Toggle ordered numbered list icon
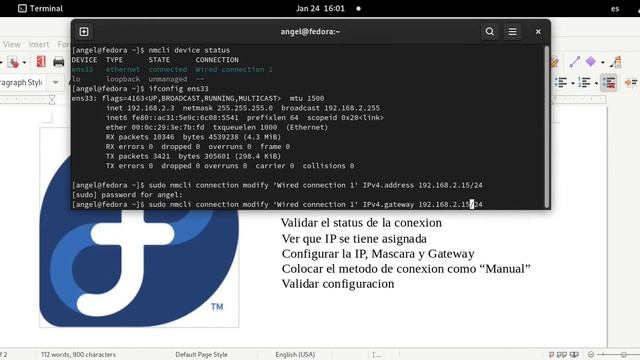Screen dimensions: 640x360 (584, 83)
